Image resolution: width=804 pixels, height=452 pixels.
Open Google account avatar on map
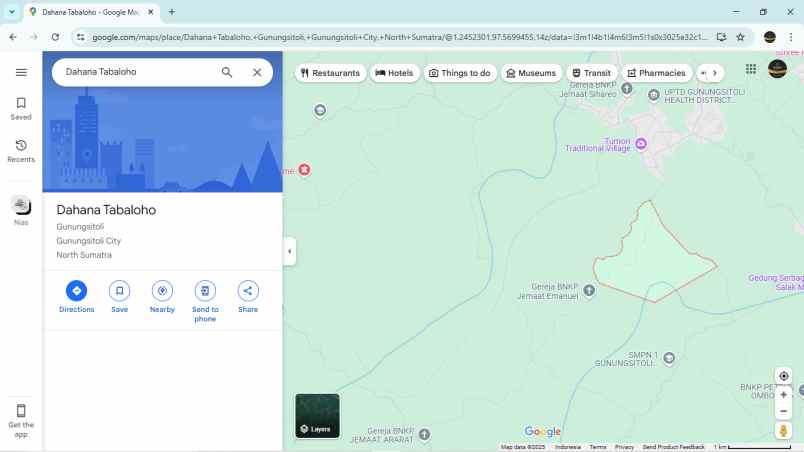(777, 69)
